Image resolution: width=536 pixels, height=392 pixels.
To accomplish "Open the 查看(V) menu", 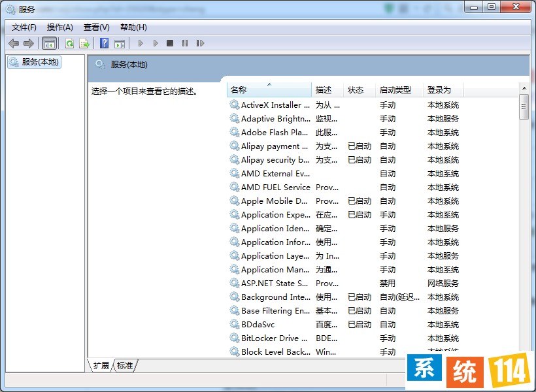I will coord(95,27).
